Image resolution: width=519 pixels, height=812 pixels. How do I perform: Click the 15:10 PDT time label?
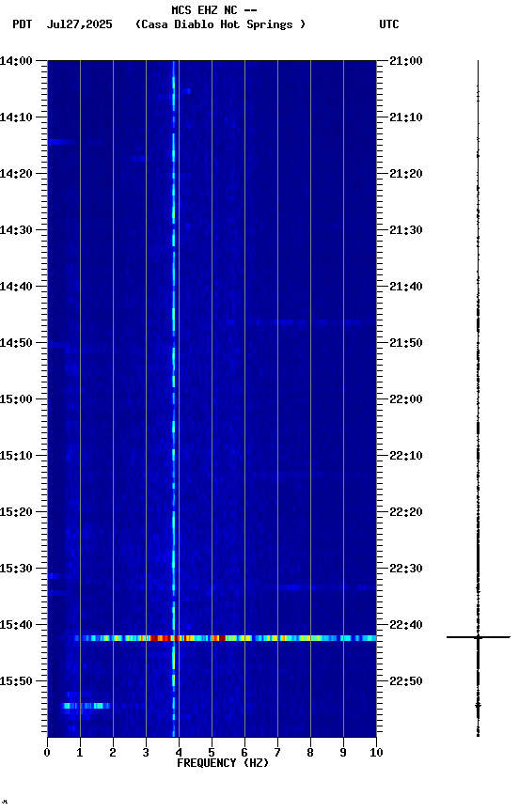tap(16, 456)
